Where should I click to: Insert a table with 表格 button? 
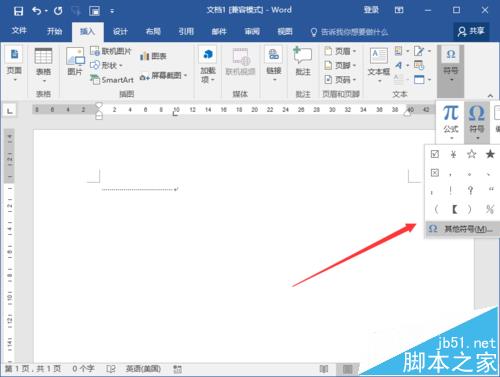tap(43, 66)
